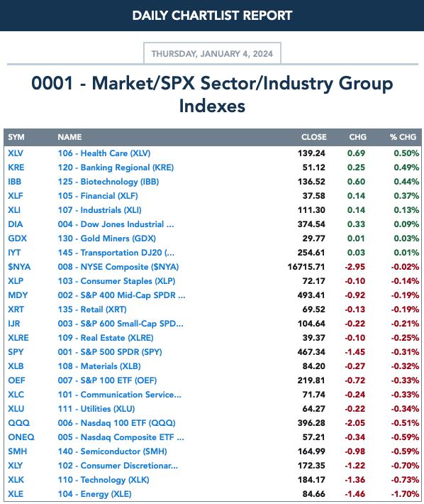This screenshot has height=504, width=424.
Task: Open 008 - NYSE Composite ($NYA) link
Action: [118, 267]
